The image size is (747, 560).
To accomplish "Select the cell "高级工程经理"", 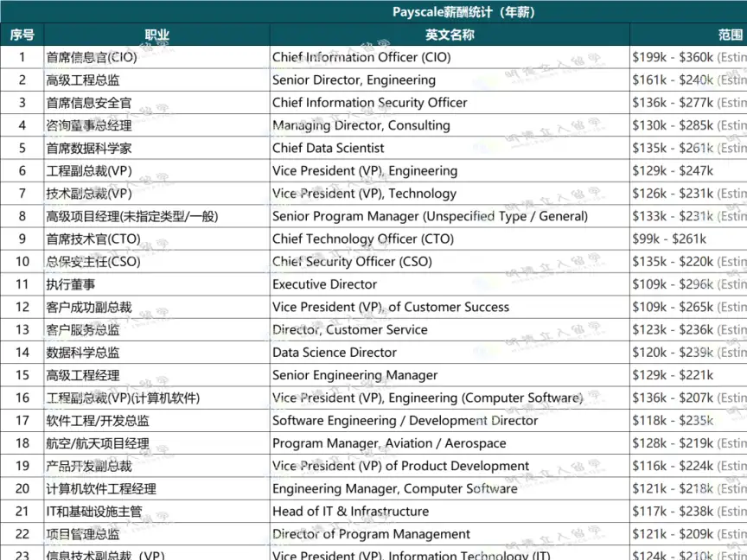I will 156,375.
